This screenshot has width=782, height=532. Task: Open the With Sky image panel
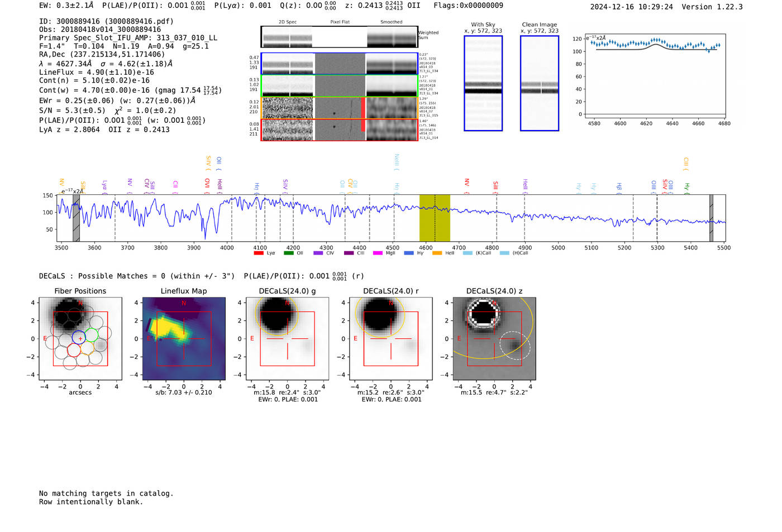pos(483,84)
